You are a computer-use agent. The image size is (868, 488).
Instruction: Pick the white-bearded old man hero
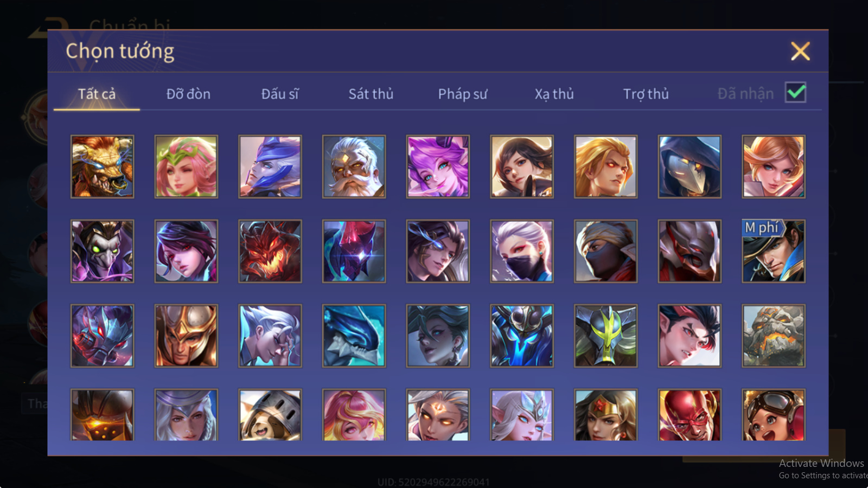[x=354, y=166]
